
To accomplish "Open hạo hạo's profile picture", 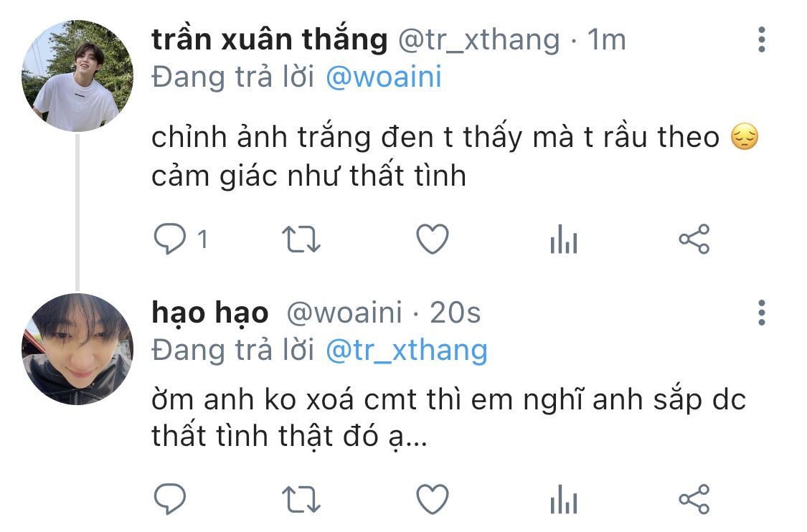I will tap(77, 349).
